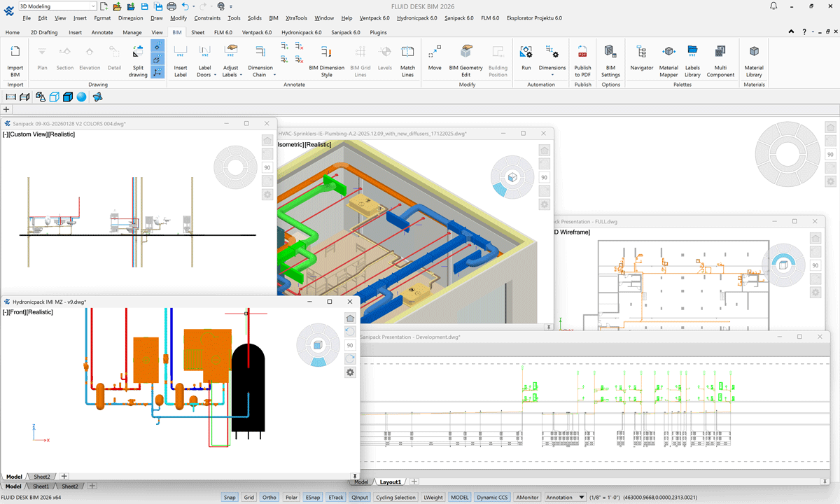Image resolution: width=840 pixels, height=504 pixels.
Task: Toggle Grid in status bar
Action: (x=248, y=498)
